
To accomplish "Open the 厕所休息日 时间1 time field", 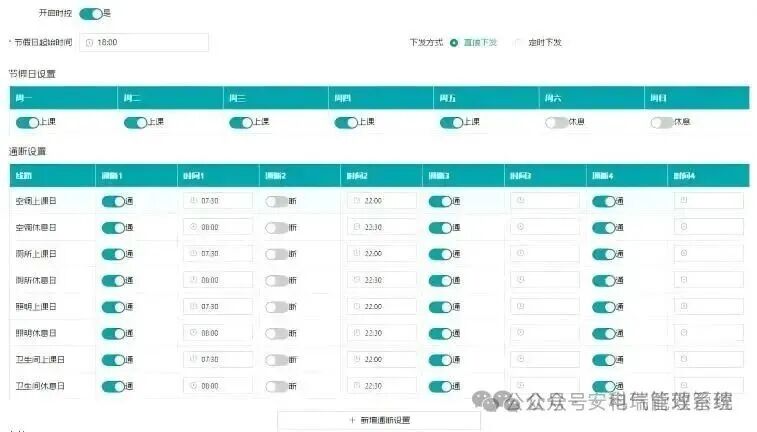I will click(x=218, y=280).
